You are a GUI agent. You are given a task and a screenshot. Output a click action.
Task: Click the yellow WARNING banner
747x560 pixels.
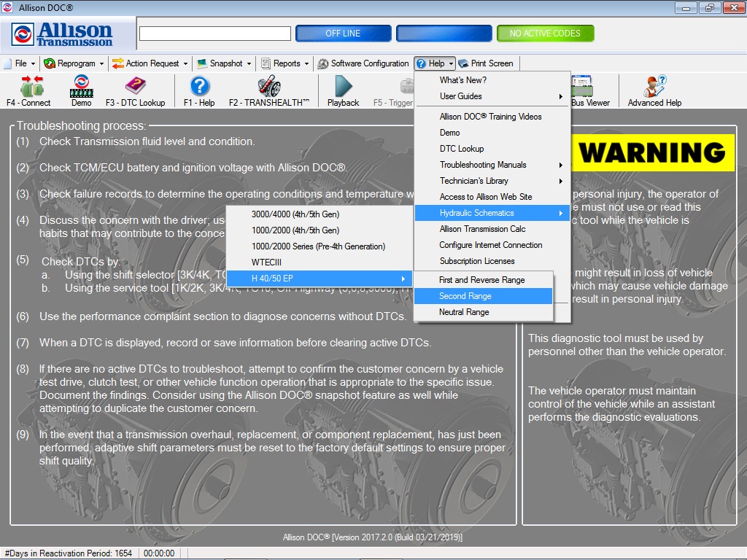tap(653, 152)
